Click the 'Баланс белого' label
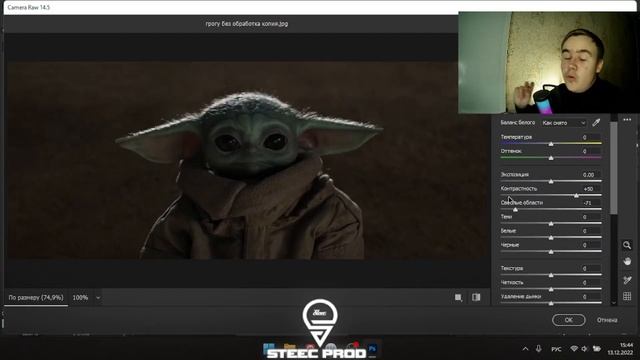Image resolution: width=640 pixels, height=360 pixels. click(x=518, y=122)
